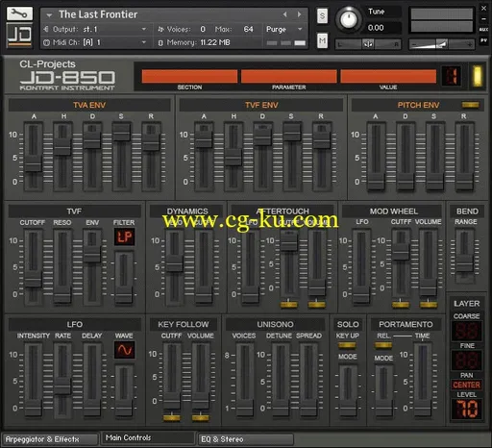Click the LP filter type display

coord(124,236)
